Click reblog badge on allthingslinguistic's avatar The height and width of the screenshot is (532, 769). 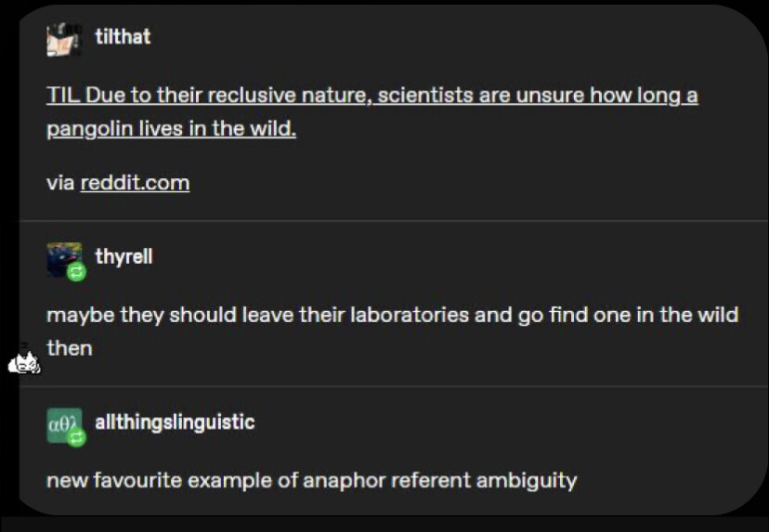(76, 436)
